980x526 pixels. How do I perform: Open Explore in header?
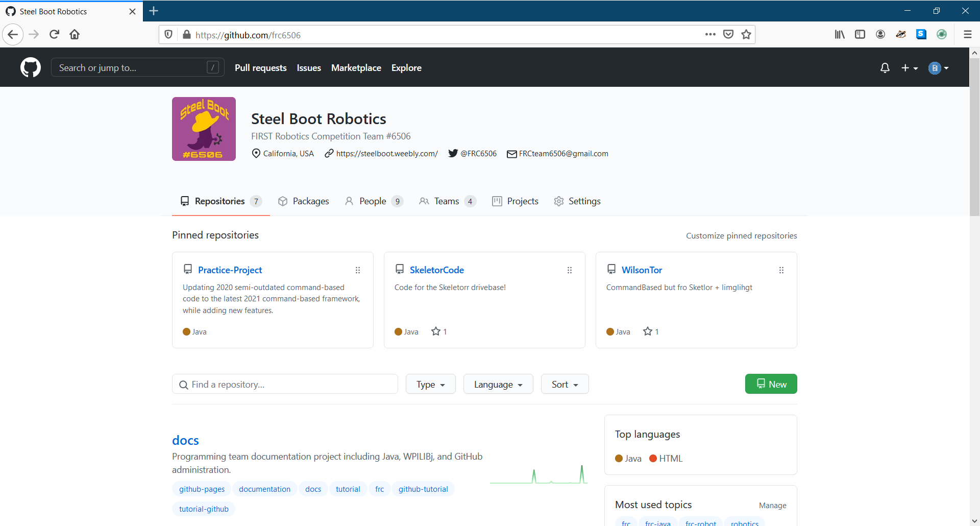tap(406, 68)
